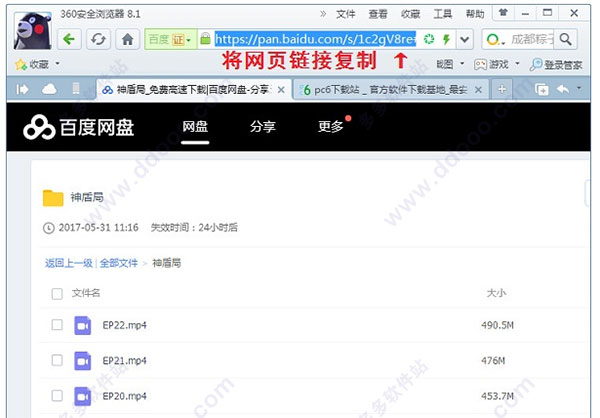Switch to the 神盾局 百度网盘 tab
This screenshot has height=418, width=600.
pos(193,90)
